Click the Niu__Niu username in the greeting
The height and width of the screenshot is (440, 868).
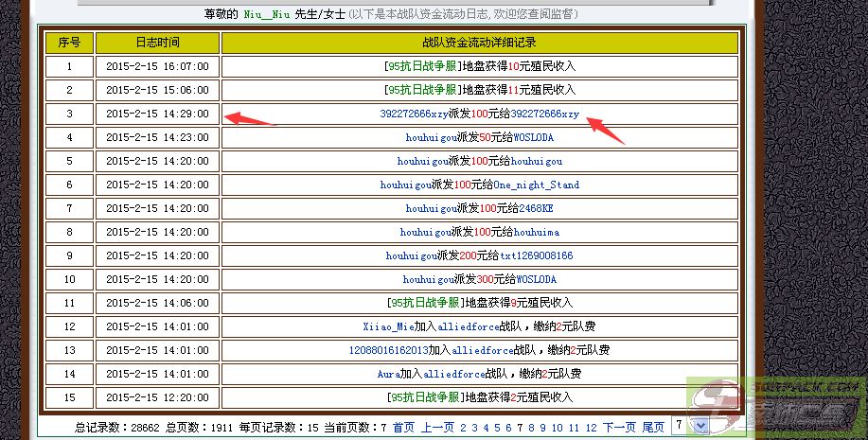[267, 14]
